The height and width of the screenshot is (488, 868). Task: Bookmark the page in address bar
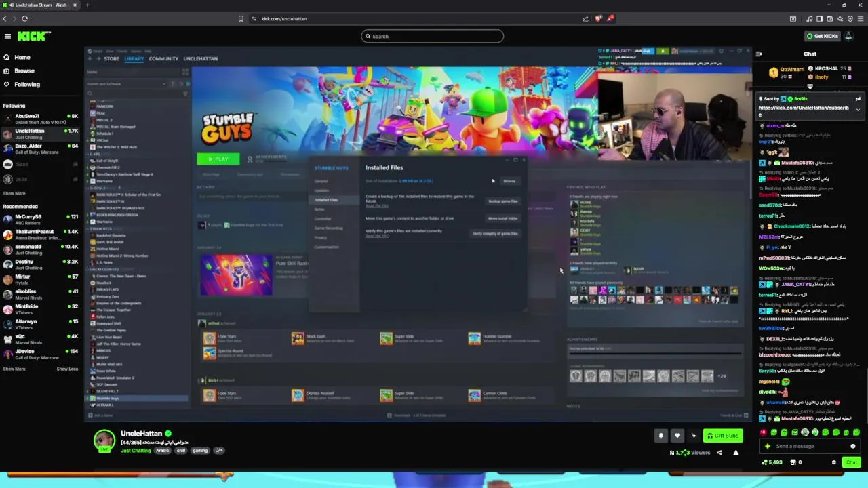click(x=241, y=19)
